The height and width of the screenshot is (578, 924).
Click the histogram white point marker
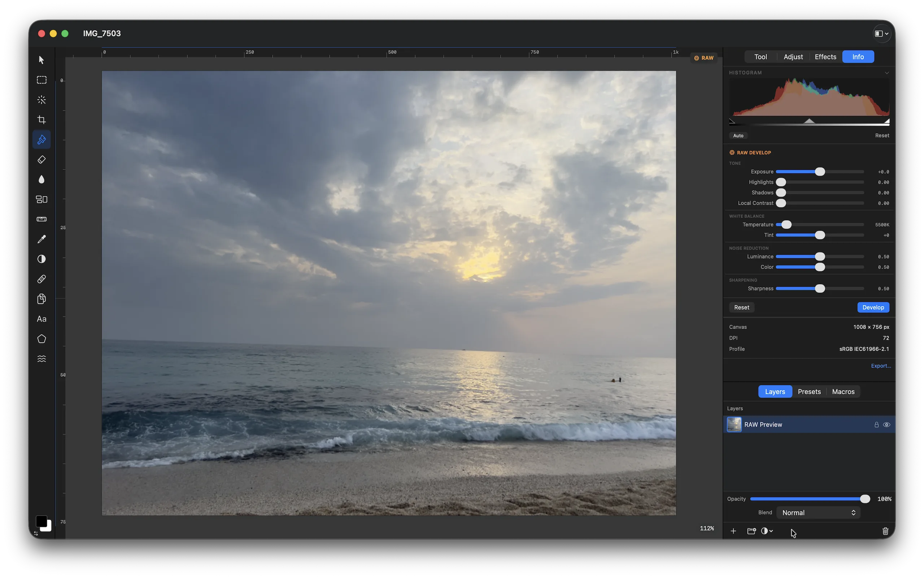pyautogui.click(x=886, y=121)
